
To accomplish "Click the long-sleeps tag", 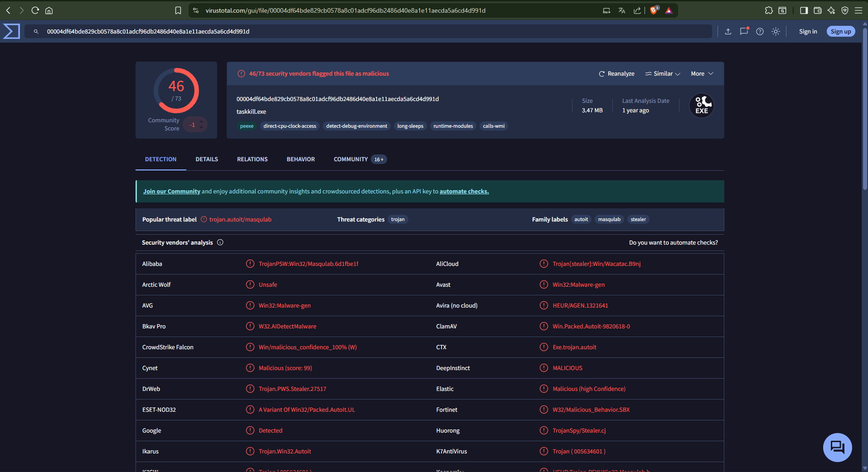I will 410,126.
